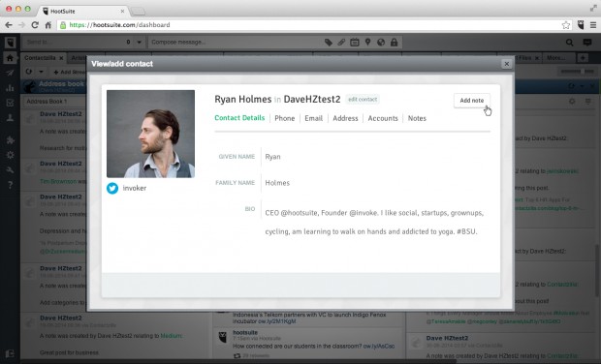The image size is (601, 364).
Task: Open the Help question mark icon
Action: tap(10, 185)
